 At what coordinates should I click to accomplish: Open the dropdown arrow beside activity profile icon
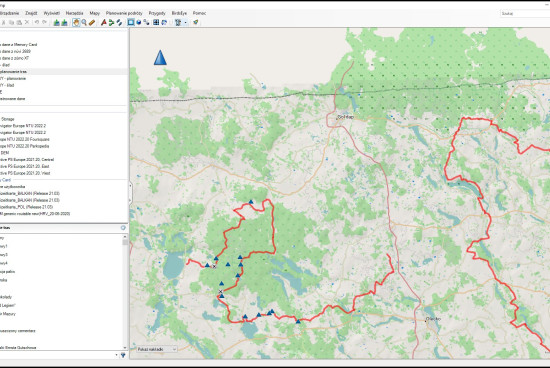tap(186, 22)
